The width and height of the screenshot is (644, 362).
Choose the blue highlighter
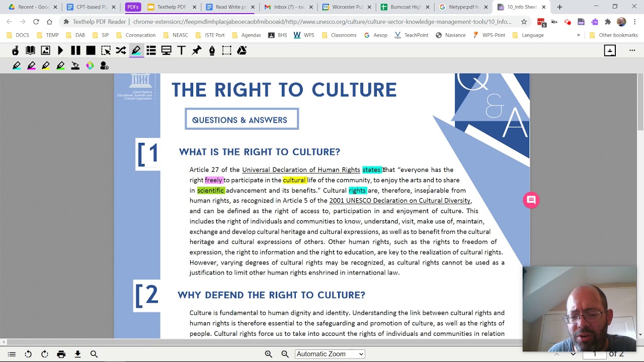pos(17,65)
